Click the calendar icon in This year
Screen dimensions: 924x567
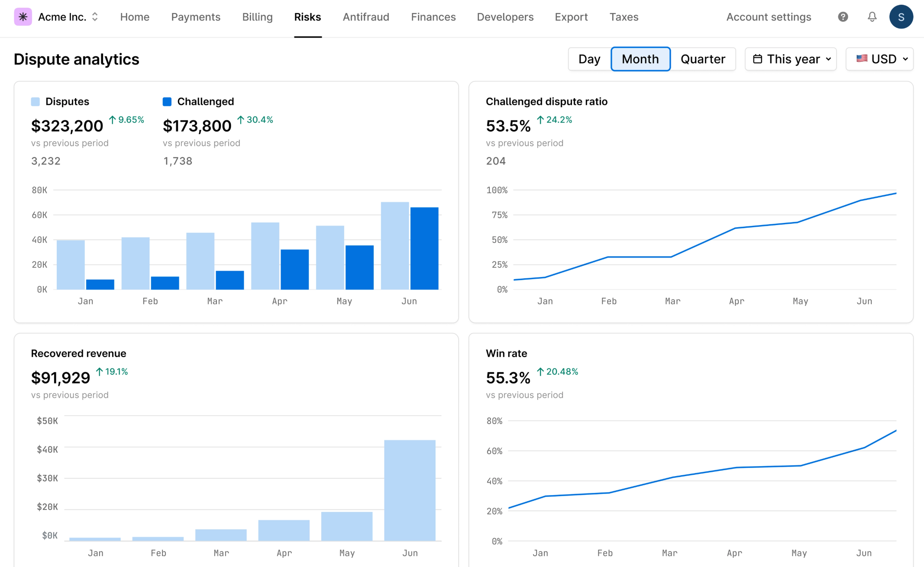pyautogui.click(x=757, y=59)
